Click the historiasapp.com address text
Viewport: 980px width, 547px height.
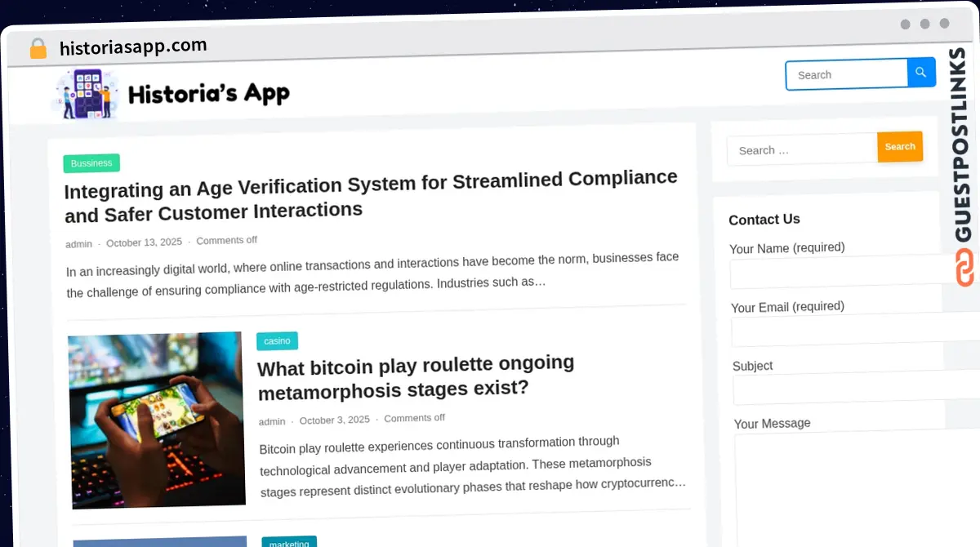(x=133, y=47)
